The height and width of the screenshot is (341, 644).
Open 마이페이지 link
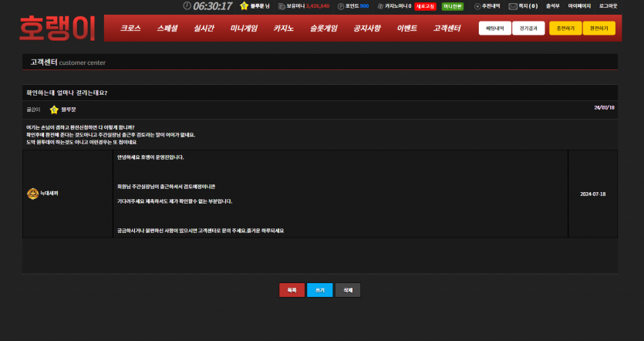point(579,6)
